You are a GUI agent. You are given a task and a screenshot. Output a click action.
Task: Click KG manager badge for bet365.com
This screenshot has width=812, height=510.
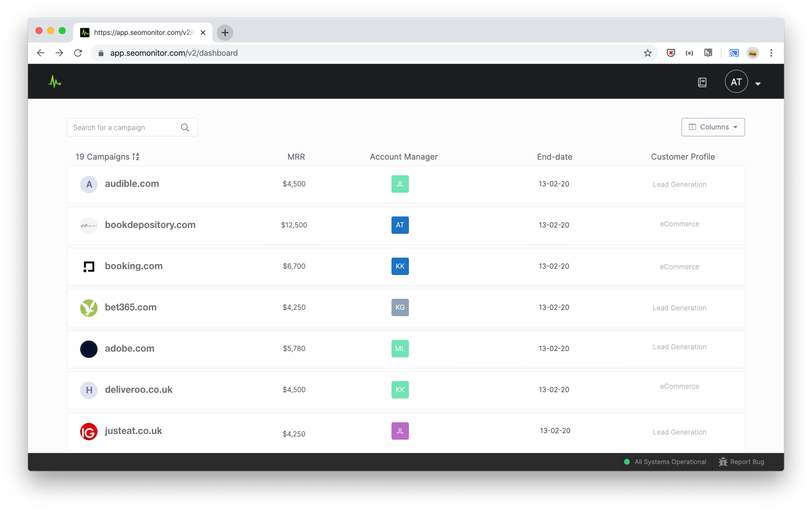point(400,308)
